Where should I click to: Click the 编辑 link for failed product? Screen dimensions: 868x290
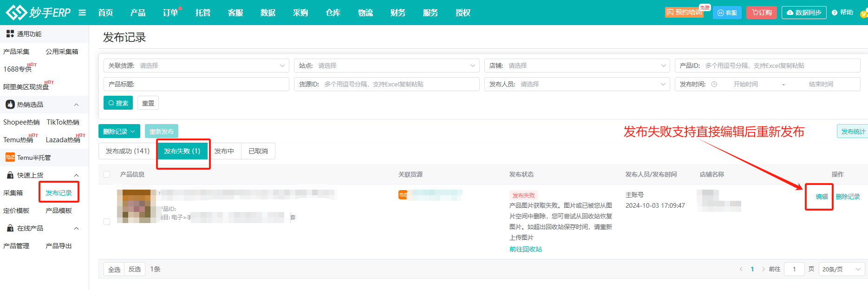tap(822, 197)
